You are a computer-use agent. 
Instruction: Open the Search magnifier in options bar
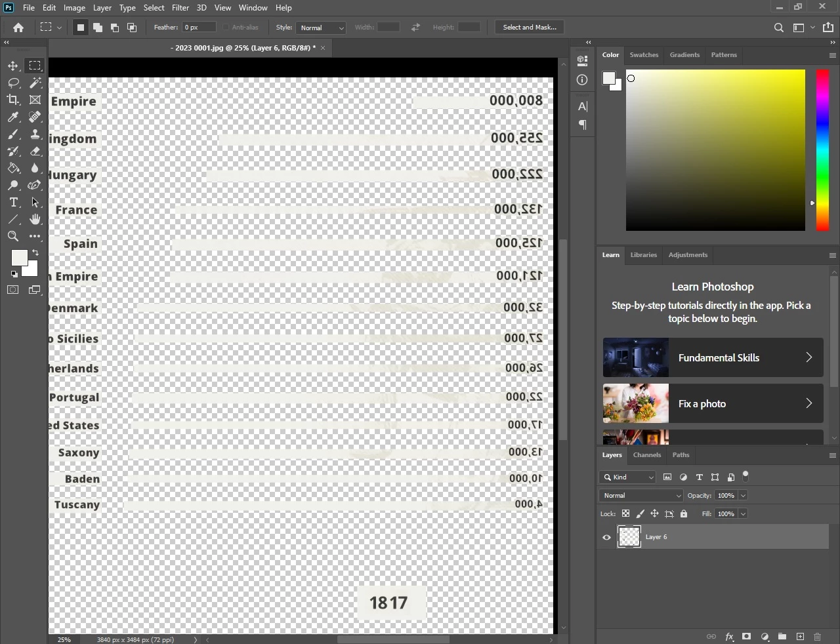click(778, 28)
